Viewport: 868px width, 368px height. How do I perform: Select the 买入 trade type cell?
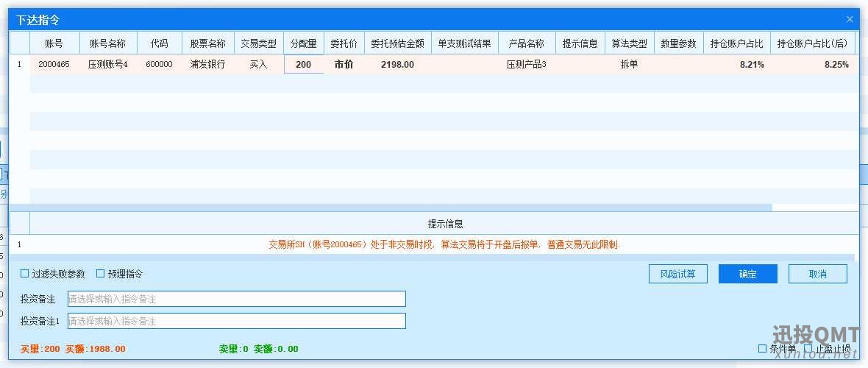coord(258,64)
